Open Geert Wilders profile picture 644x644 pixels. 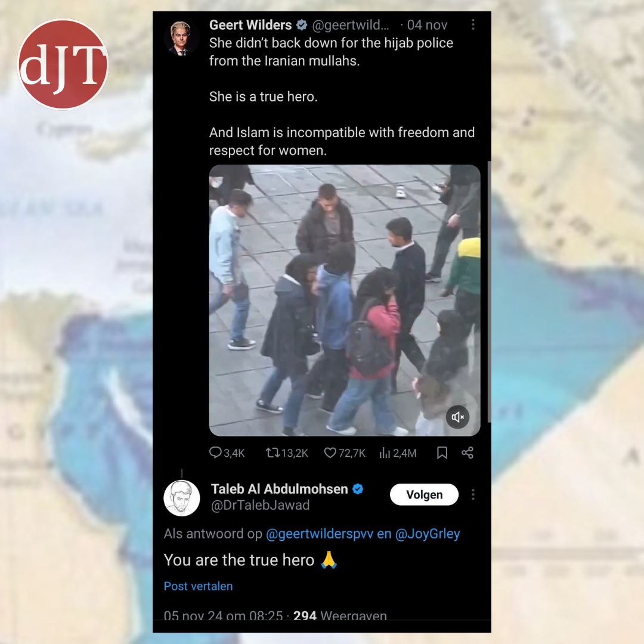tap(181, 38)
